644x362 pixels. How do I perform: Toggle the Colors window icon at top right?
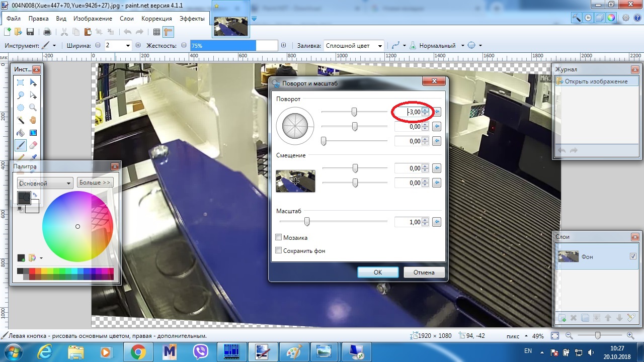tap(611, 18)
